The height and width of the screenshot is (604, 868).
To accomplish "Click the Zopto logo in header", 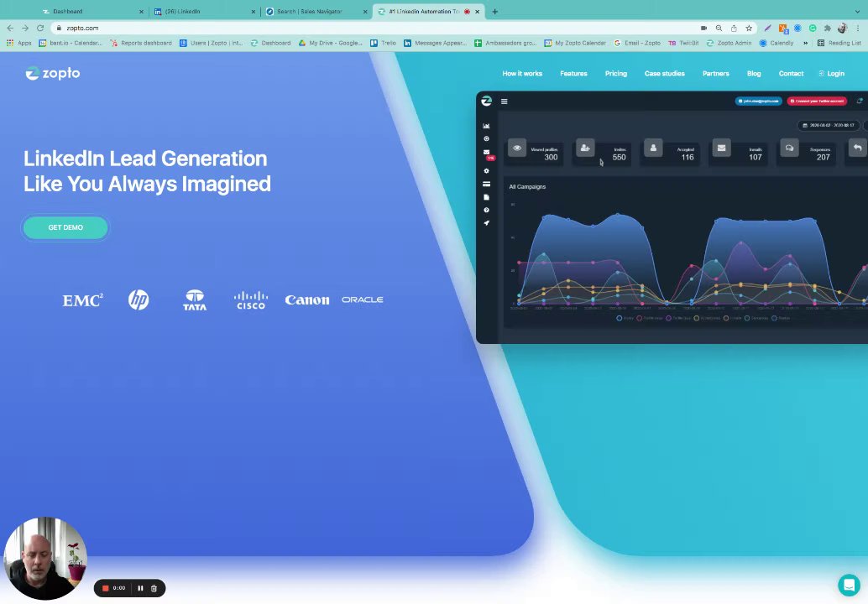I will click(53, 73).
